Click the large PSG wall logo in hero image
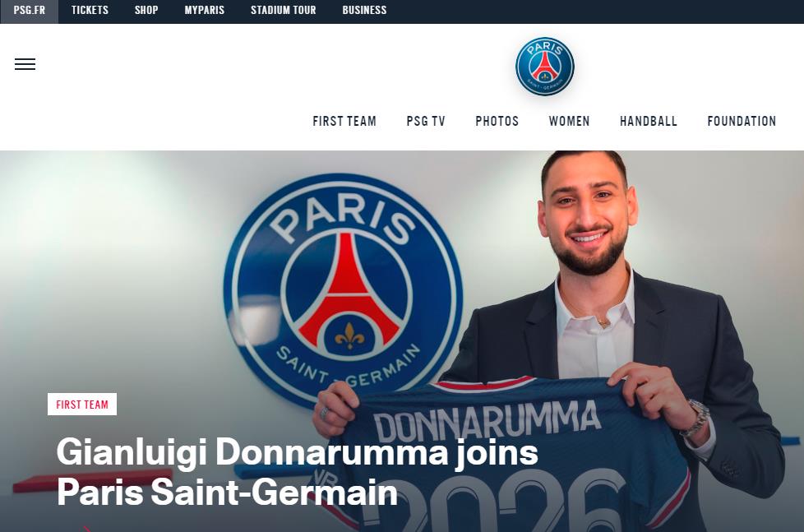 click(x=344, y=290)
